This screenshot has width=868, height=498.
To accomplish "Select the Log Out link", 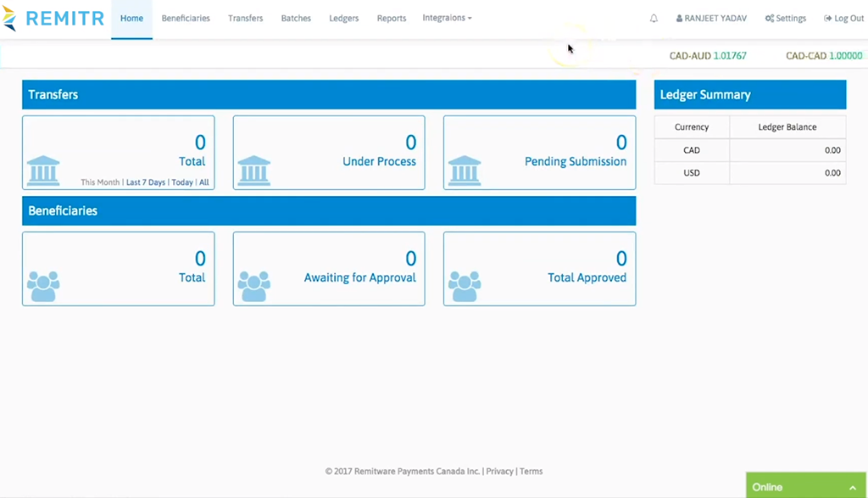I will click(x=843, y=19).
